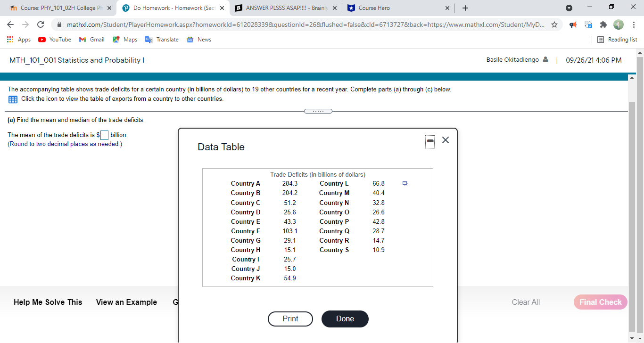Open View an Example

[x=126, y=302]
